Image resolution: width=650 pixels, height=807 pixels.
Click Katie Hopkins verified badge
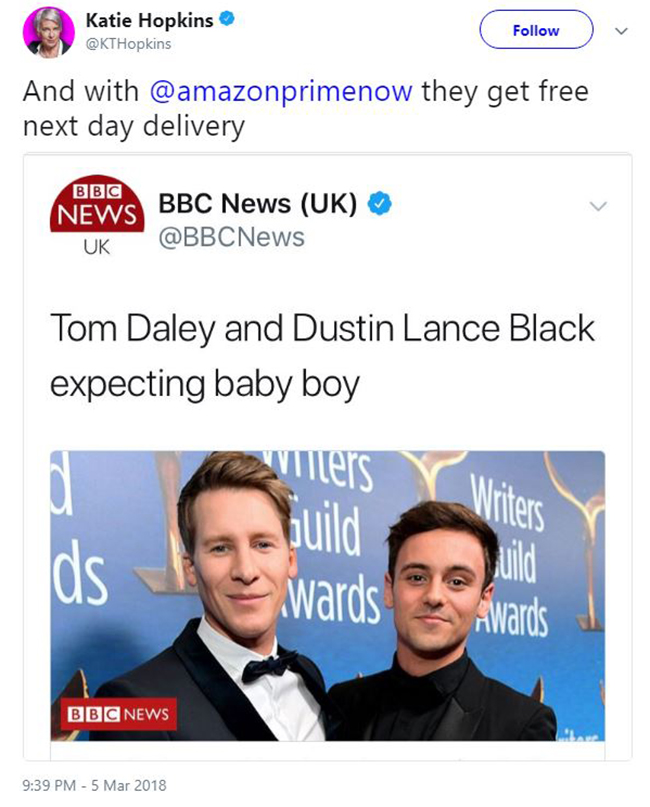227,19
